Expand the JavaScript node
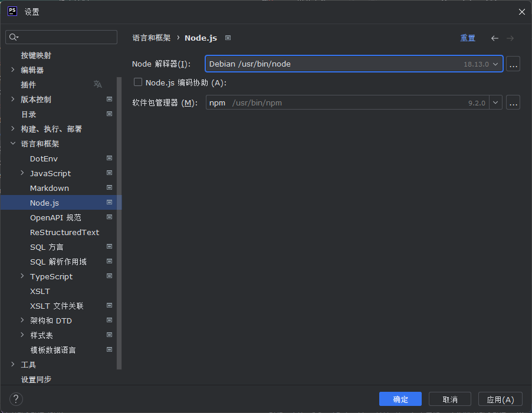This screenshot has height=413, width=532. [22, 173]
